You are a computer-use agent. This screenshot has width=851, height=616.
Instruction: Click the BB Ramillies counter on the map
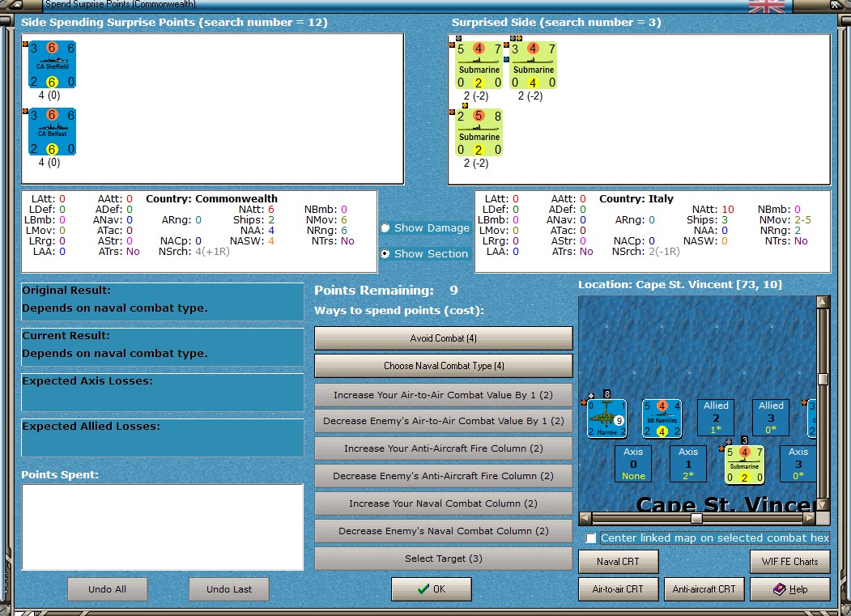point(662,418)
